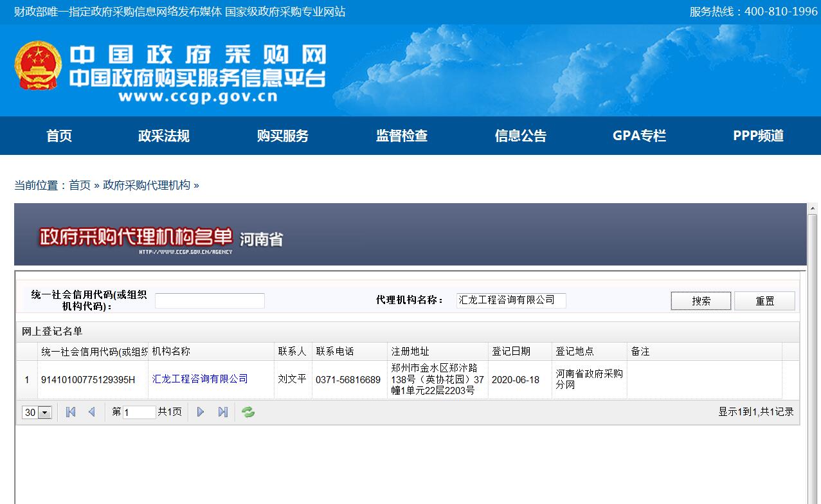This screenshot has width=821, height=504.
Task: Refresh the agency list grid
Action: (248, 412)
